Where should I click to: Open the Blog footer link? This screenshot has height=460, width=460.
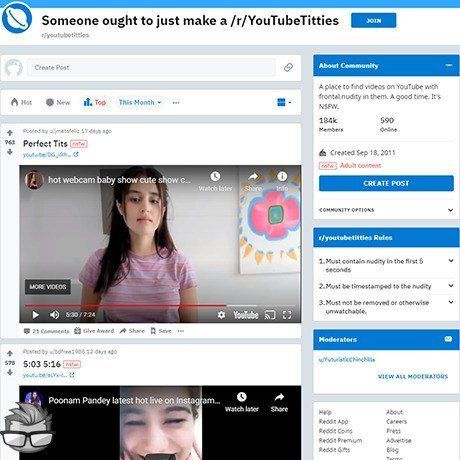(392, 450)
